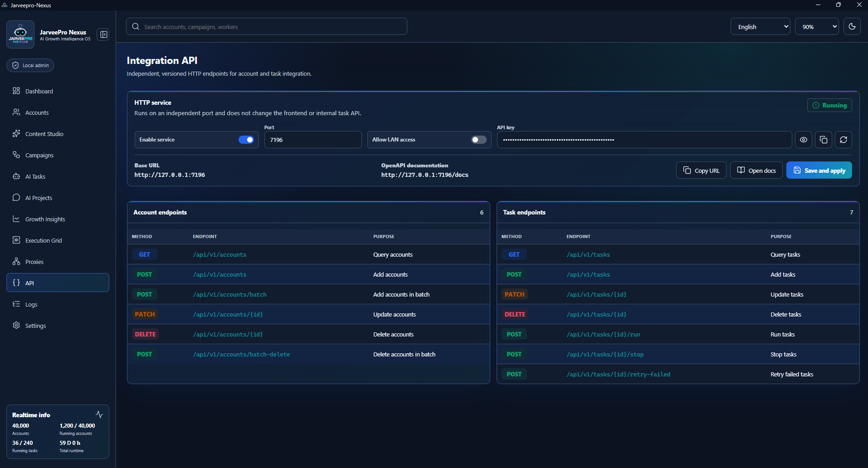Image resolution: width=868 pixels, height=468 pixels.
Task: Click the Task endpoints GET badge
Action: pyautogui.click(x=514, y=254)
